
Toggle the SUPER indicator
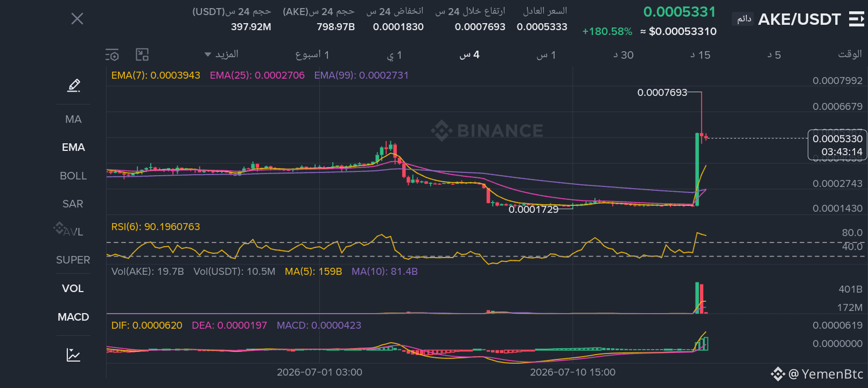click(x=73, y=260)
